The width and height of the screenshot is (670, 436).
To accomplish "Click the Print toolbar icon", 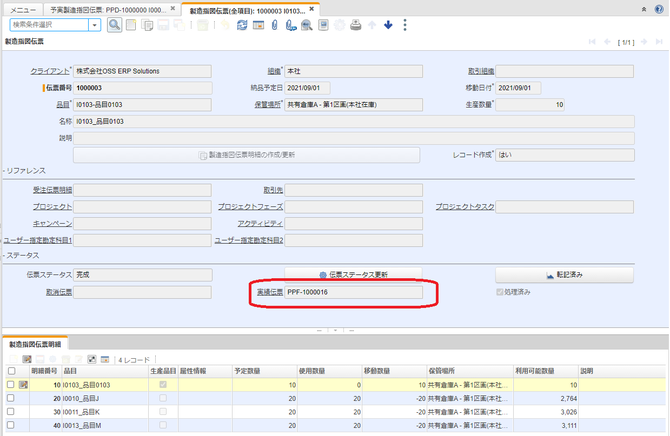I will (x=356, y=25).
